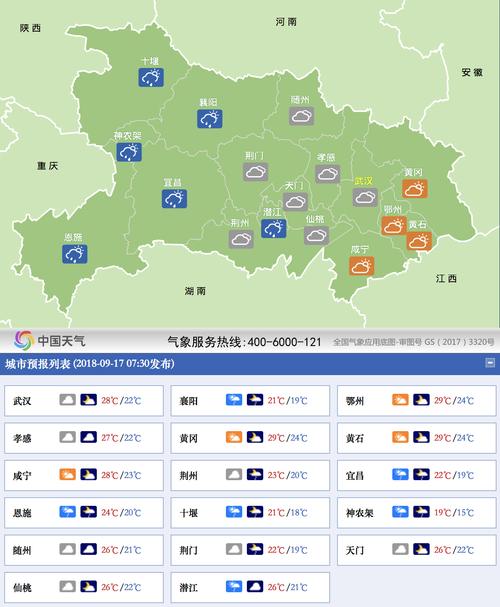Click the Huanggang partly sunny map icon
The image size is (500, 607).
point(415,189)
